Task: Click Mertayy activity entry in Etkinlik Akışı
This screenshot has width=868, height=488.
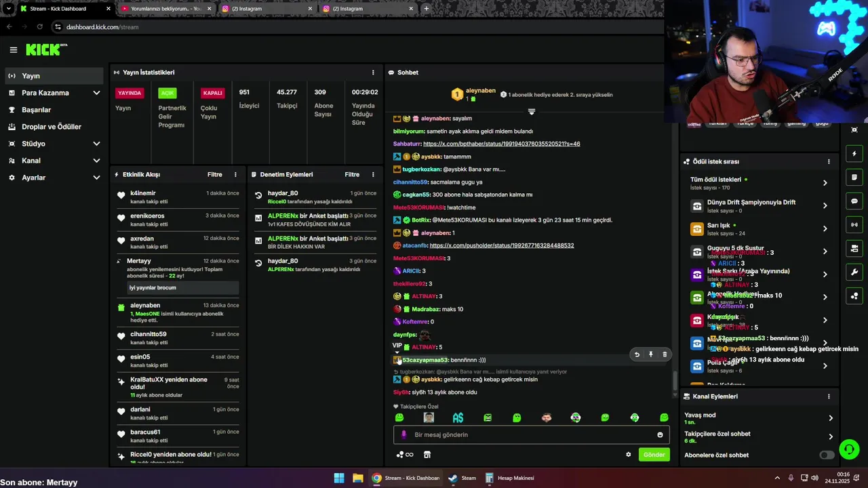Action: coord(178,276)
